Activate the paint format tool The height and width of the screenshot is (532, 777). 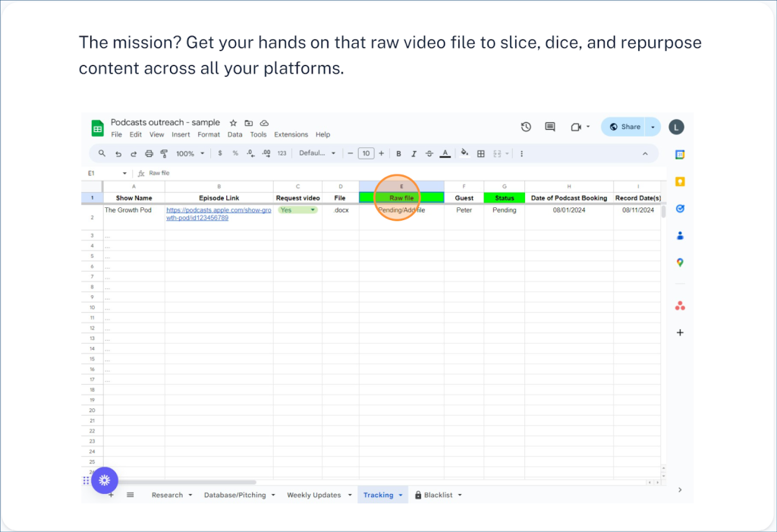click(x=164, y=154)
